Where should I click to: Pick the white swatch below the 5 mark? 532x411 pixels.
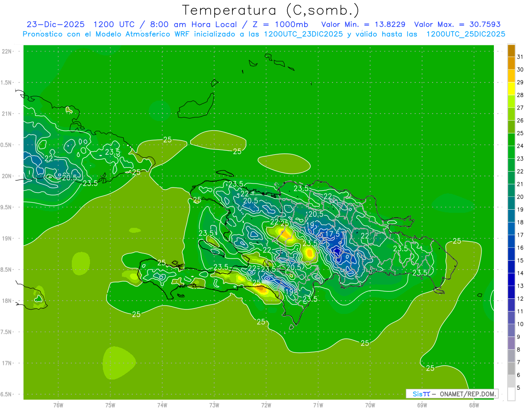(511, 394)
